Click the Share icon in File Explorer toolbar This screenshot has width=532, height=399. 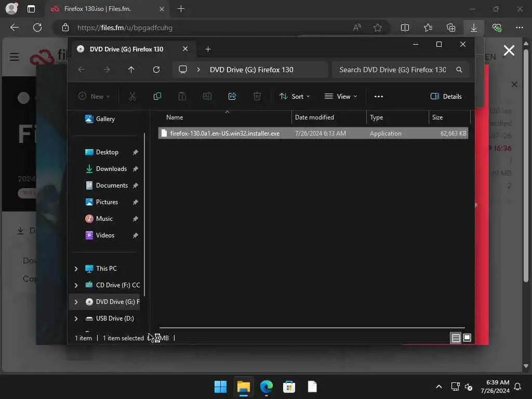pos(232,96)
